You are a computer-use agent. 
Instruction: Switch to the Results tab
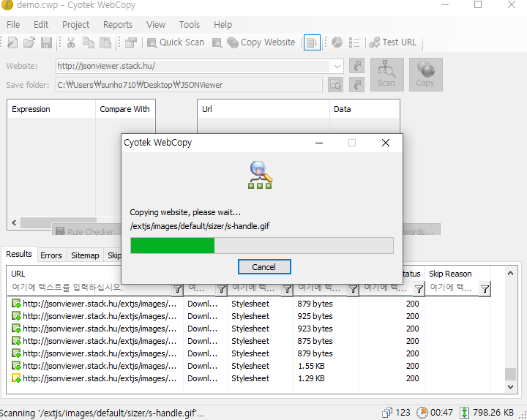pos(19,255)
